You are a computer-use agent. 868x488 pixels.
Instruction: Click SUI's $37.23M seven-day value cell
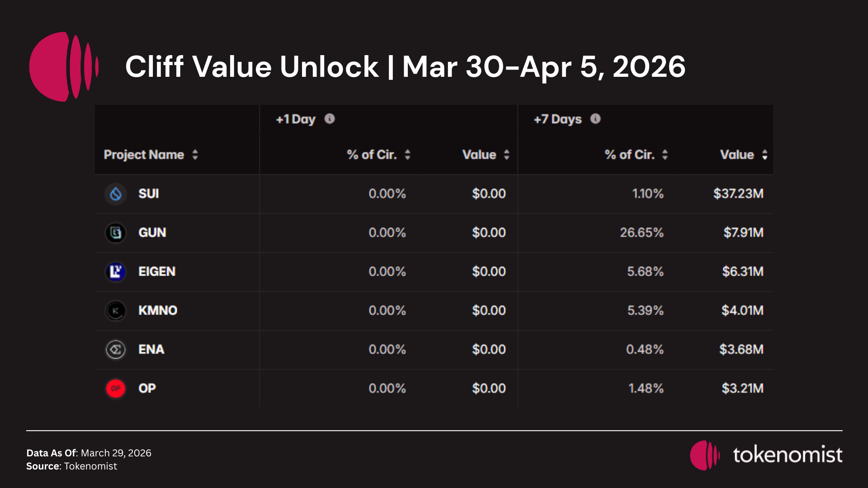pos(738,194)
